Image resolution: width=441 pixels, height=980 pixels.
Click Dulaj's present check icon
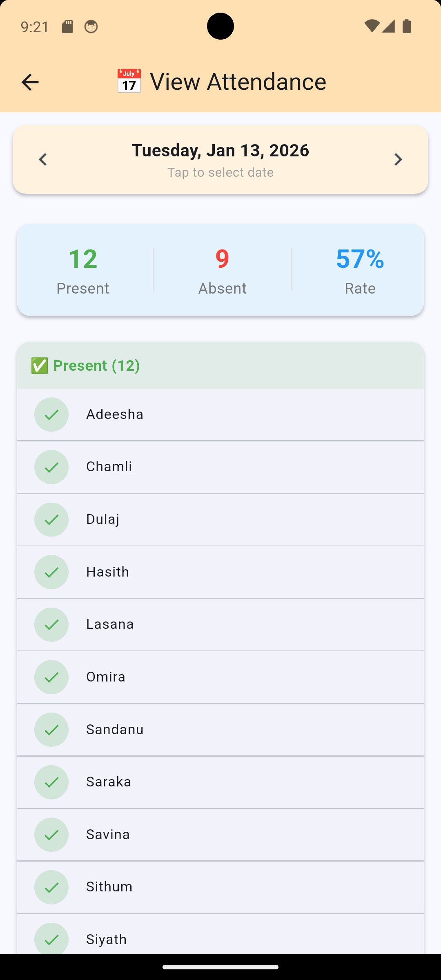point(51,519)
